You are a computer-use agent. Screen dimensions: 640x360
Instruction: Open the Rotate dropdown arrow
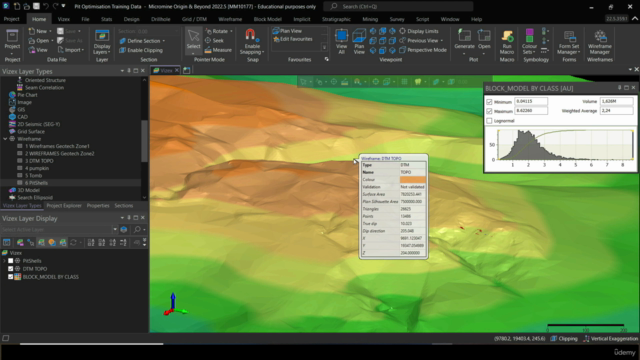coord(231,31)
